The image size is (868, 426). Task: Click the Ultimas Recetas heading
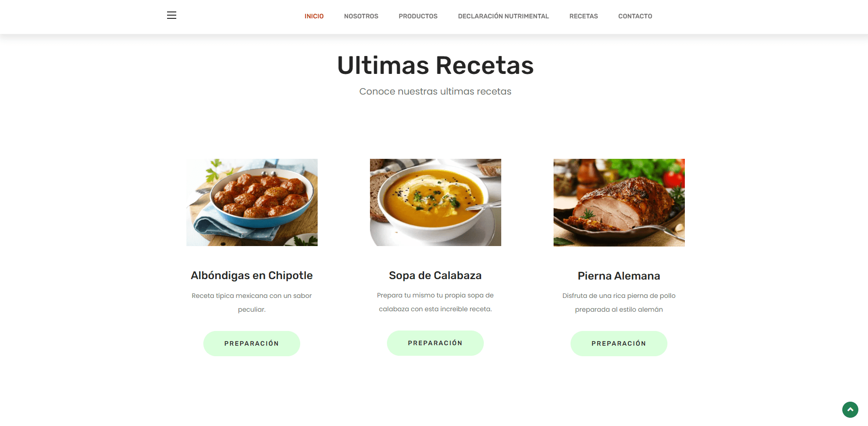point(435,65)
